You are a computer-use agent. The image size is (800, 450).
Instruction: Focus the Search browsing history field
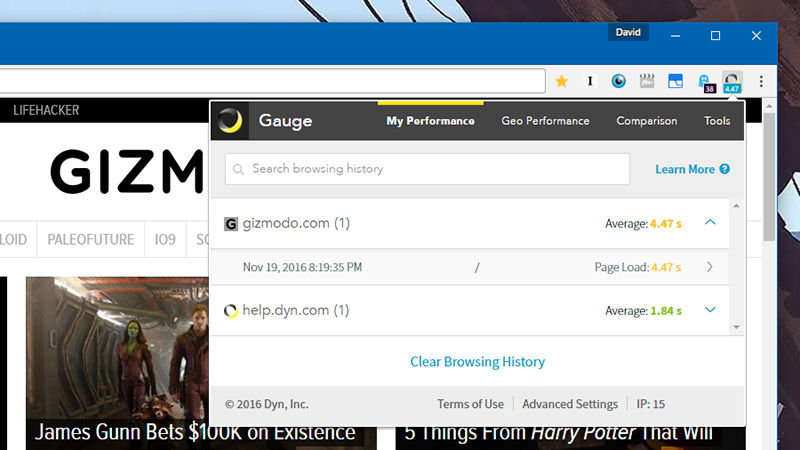(x=427, y=169)
